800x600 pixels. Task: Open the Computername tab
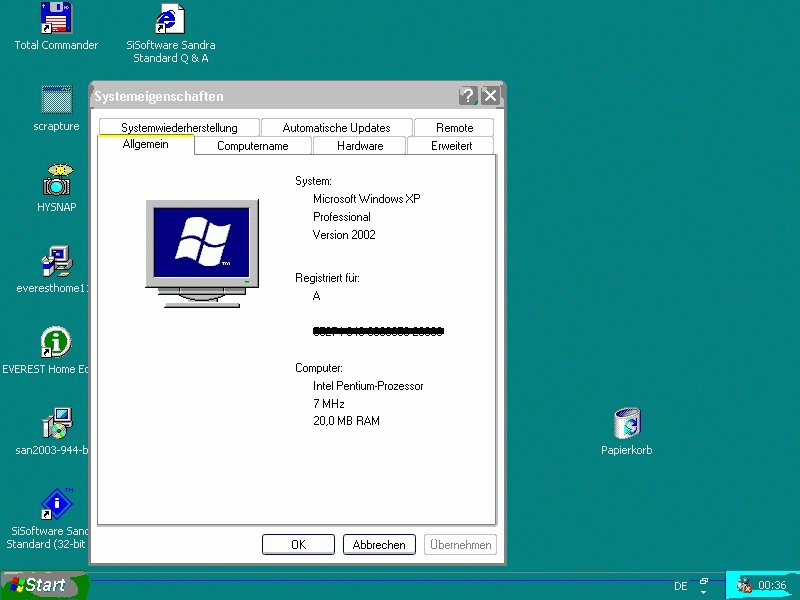pos(252,145)
